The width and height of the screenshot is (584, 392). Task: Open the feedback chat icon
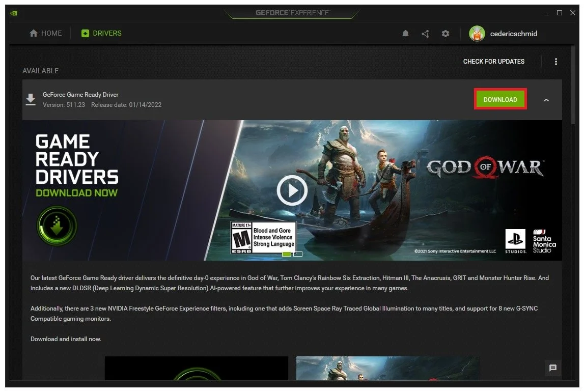[x=553, y=368]
